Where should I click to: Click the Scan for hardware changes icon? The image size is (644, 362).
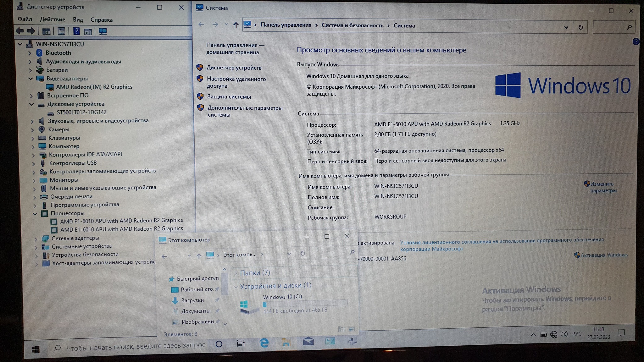[103, 31]
